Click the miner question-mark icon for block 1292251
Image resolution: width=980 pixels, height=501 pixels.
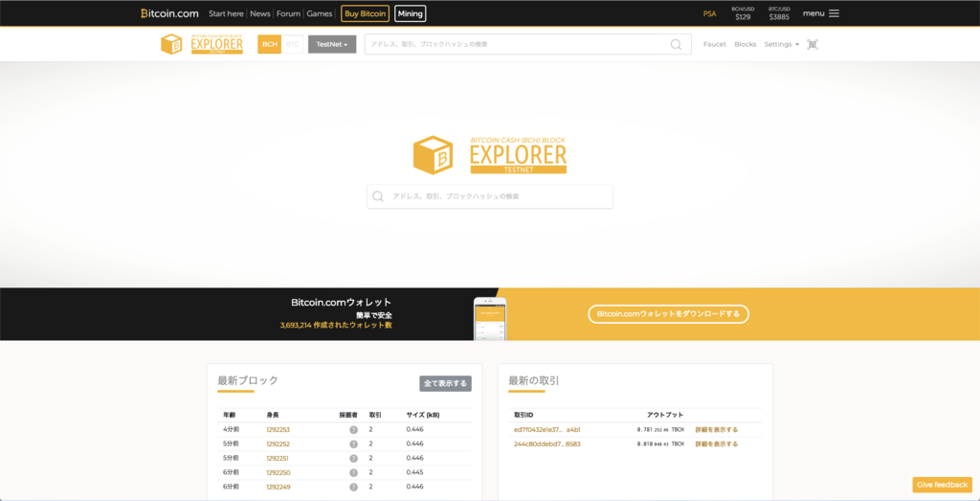click(353, 459)
